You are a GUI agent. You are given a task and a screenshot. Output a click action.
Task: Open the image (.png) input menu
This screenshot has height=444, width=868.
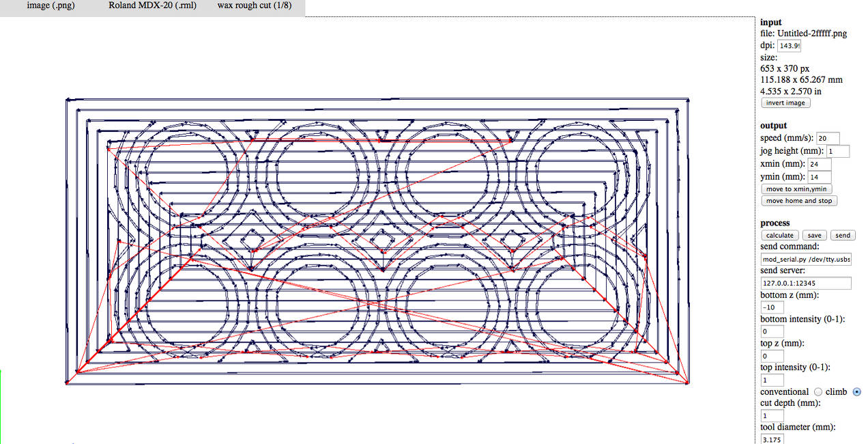tap(50, 5)
